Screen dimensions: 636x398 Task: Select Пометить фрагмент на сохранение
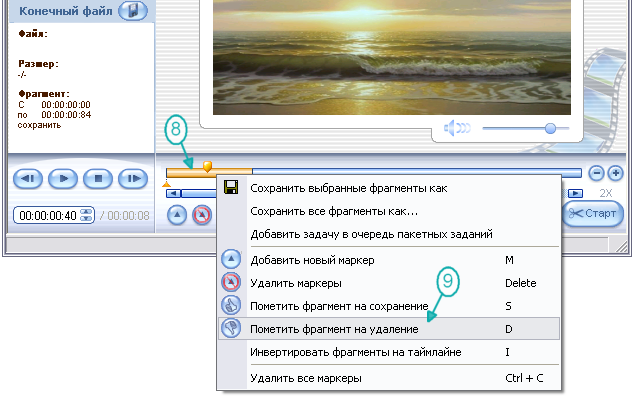coord(339,306)
